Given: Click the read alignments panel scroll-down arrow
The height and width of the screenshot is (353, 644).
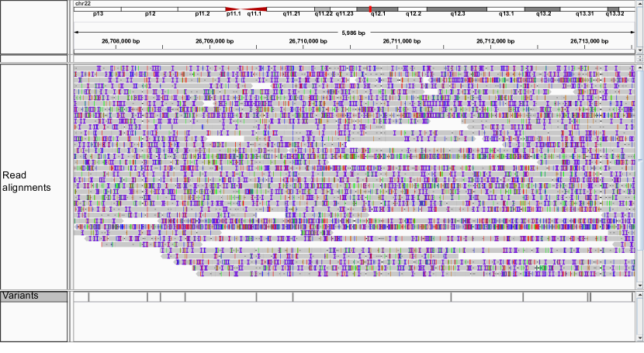Looking at the screenshot, I should [x=640, y=286].
